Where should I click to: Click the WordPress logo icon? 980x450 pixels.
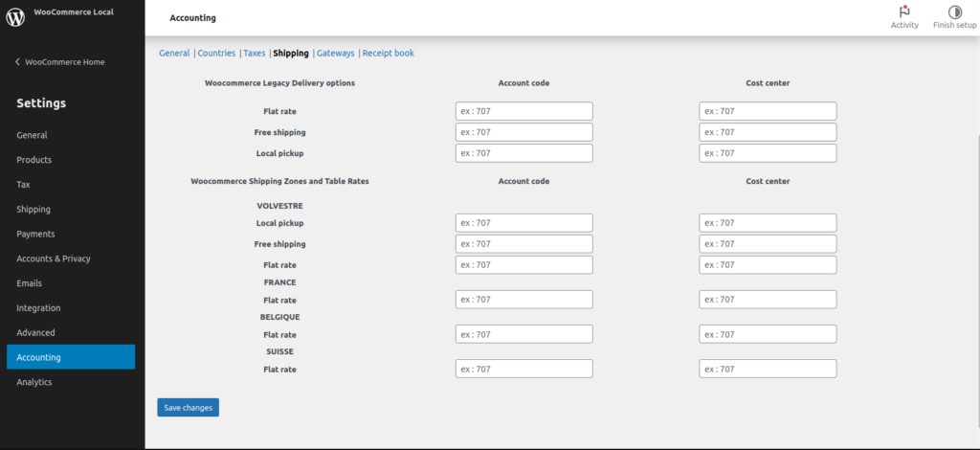pyautogui.click(x=15, y=17)
